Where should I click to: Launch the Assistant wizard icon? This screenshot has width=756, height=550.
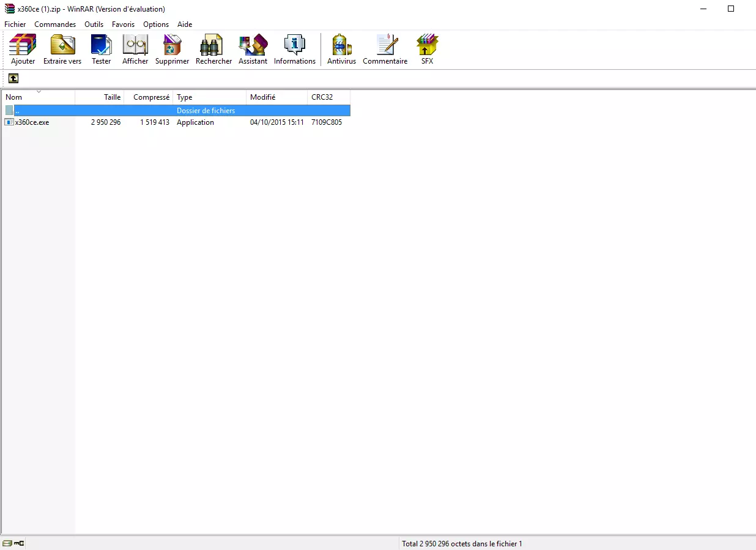click(x=253, y=45)
